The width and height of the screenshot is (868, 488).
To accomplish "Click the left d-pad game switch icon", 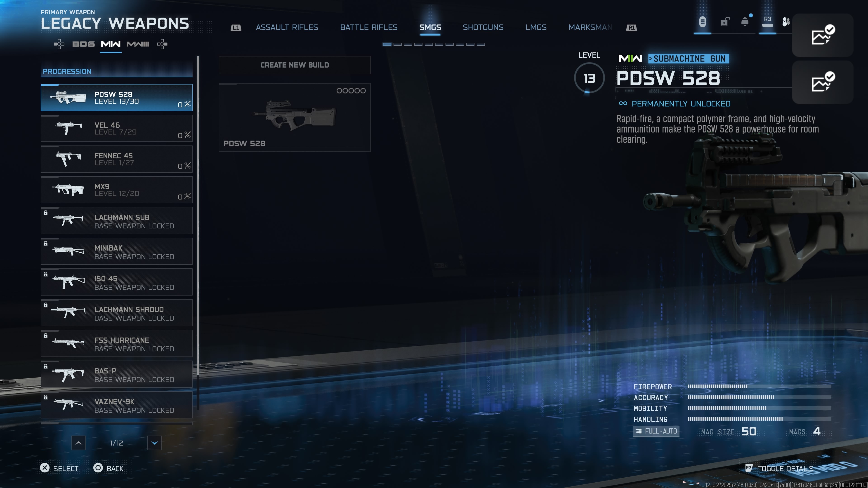I will [x=59, y=44].
